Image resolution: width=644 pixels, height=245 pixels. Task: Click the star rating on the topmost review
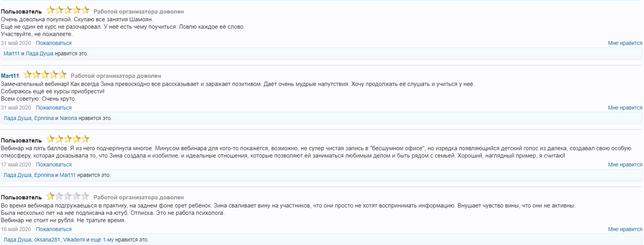pos(68,10)
